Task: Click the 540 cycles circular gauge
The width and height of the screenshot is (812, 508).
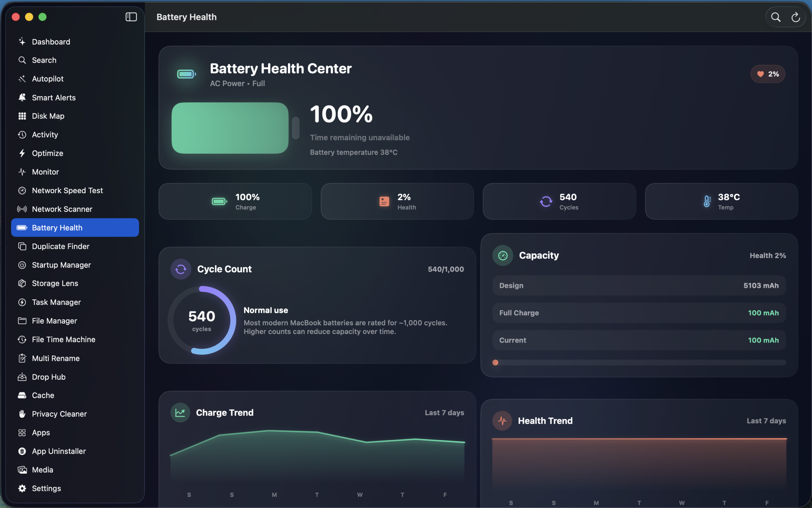Action: (202, 320)
